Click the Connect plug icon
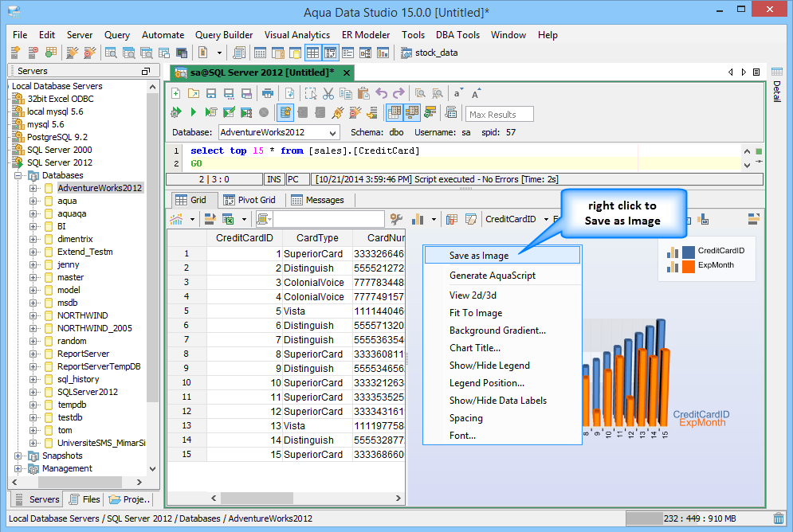The height and width of the screenshot is (532, 793). point(338,112)
